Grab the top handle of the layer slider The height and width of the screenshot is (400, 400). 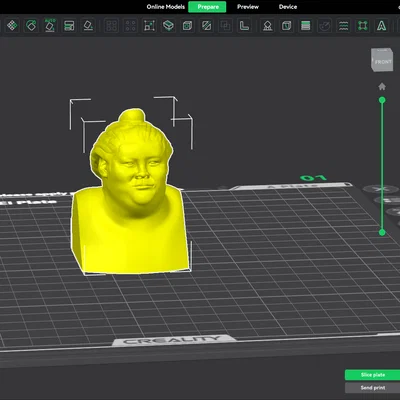click(x=382, y=100)
